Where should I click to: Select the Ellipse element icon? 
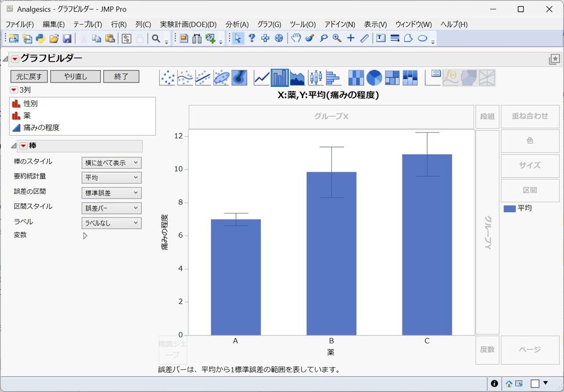221,78
